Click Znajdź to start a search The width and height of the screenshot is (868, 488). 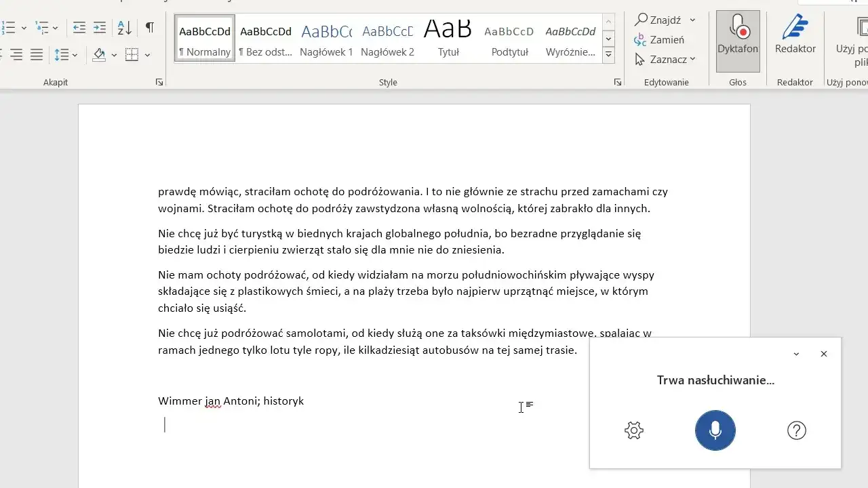[661, 20]
